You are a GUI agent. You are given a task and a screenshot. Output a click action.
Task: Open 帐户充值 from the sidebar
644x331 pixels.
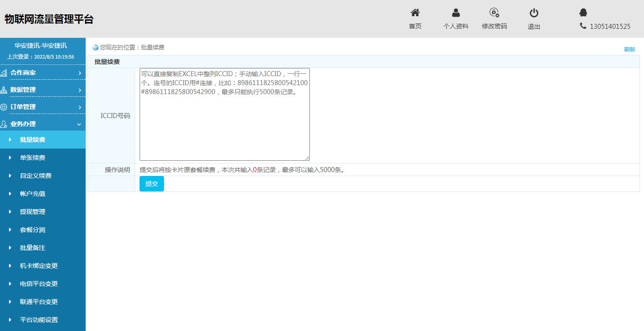[43, 194]
